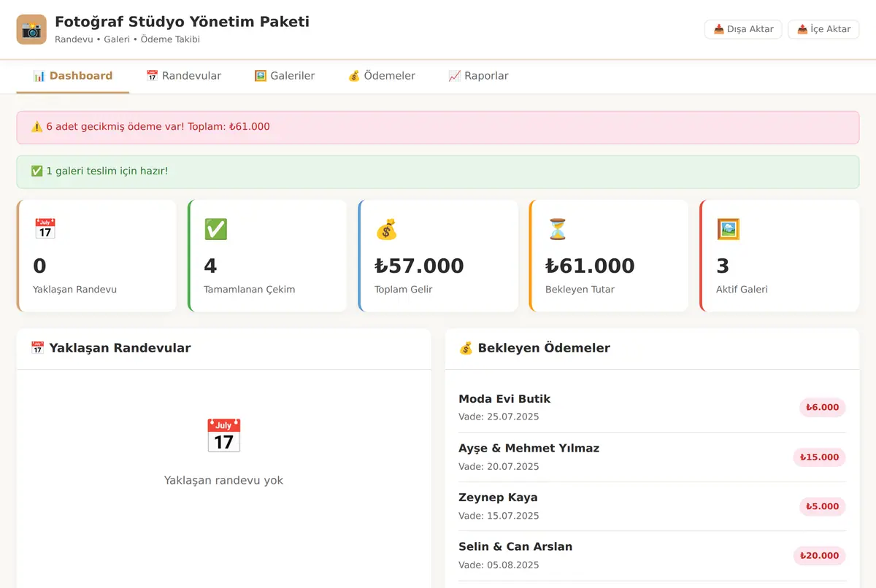Click the hourglass icon on Bekleyen Tutar card
The image size is (876, 588).
pyautogui.click(x=557, y=229)
